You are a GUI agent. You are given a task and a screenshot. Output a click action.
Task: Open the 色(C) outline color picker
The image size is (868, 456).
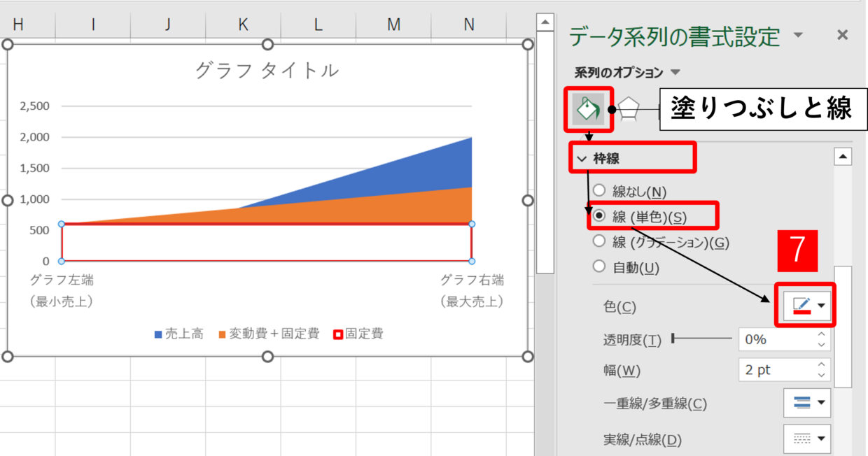coord(806,306)
